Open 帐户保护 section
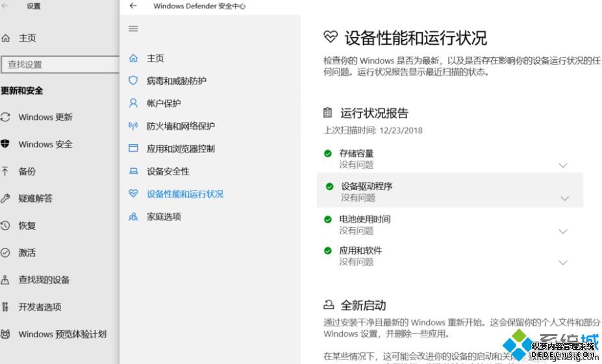 [164, 104]
